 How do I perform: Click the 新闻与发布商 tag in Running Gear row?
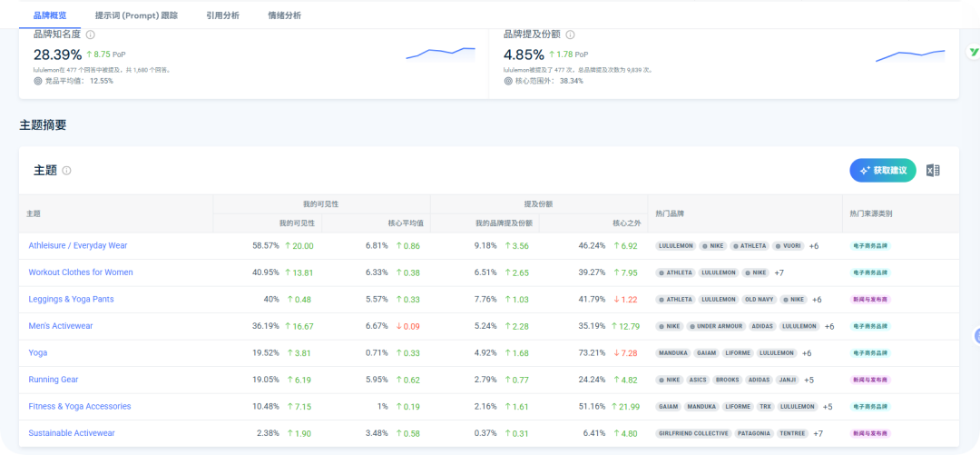[870, 380]
